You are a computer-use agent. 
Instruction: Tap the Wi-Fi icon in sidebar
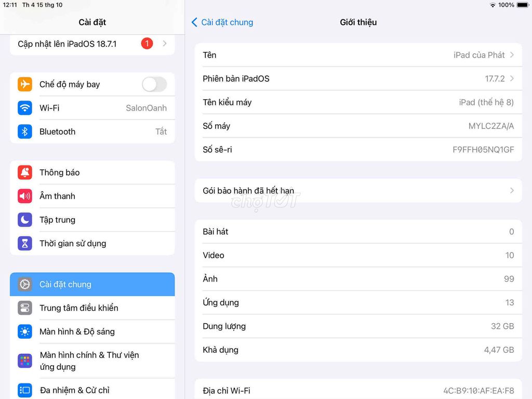(25, 108)
